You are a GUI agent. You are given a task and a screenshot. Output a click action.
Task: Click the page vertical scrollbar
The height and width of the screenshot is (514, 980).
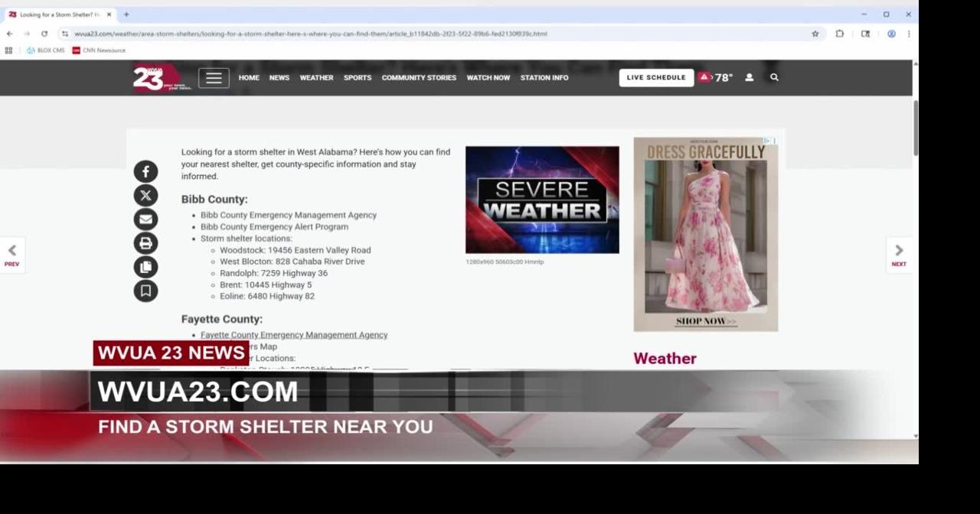coord(915,127)
